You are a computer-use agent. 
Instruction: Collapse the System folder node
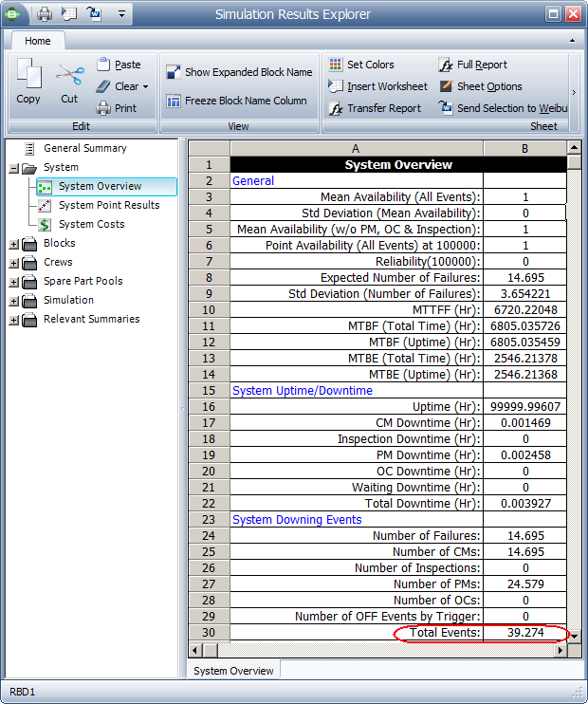coord(14,168)
